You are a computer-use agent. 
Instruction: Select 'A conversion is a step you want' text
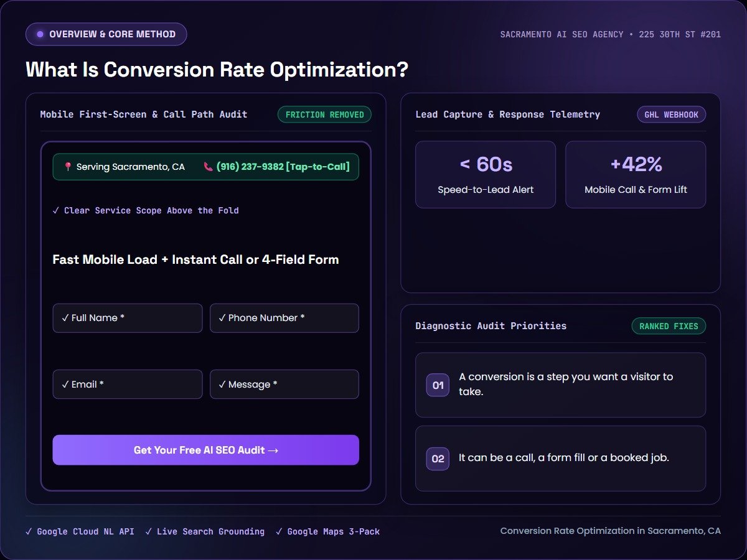click(566, 384)
